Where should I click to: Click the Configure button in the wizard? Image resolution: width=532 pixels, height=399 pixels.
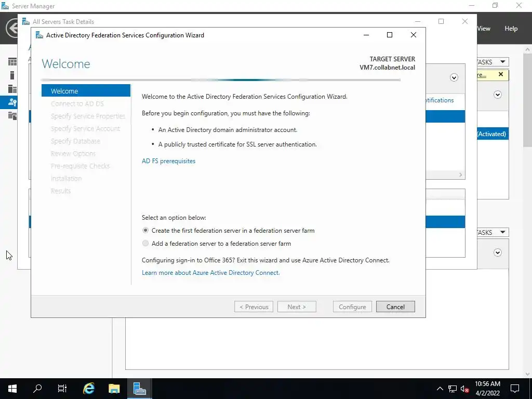(352, 307)
